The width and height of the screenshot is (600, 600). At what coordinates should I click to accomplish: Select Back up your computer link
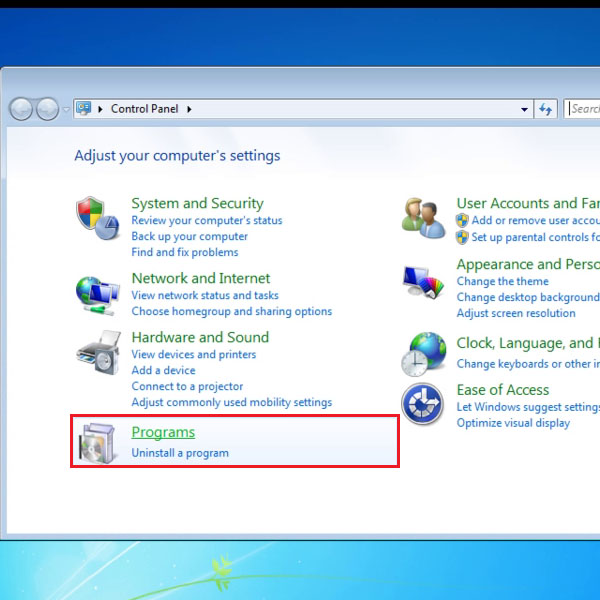(189, 236)
